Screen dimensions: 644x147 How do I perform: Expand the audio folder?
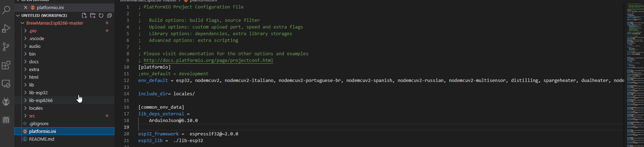click(25, 46)
